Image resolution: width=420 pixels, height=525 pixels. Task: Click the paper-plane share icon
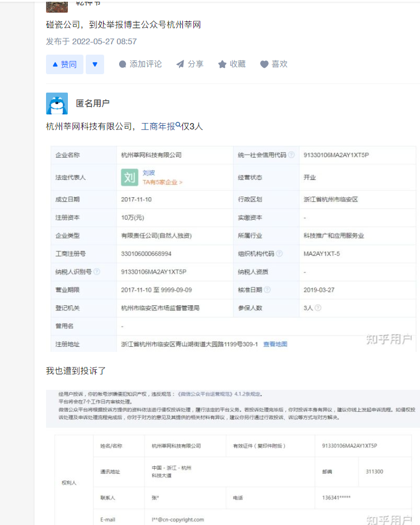(x=180, y=64)
